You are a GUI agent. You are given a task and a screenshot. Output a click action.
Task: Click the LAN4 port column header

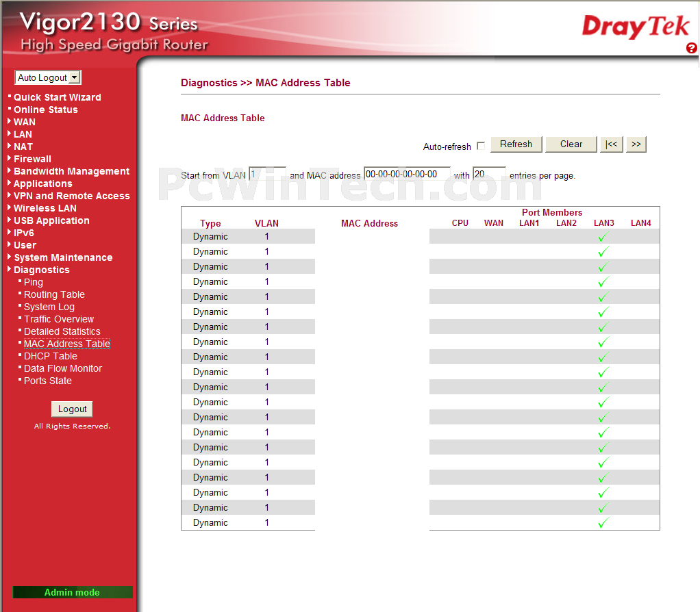(x=640, y=223)
